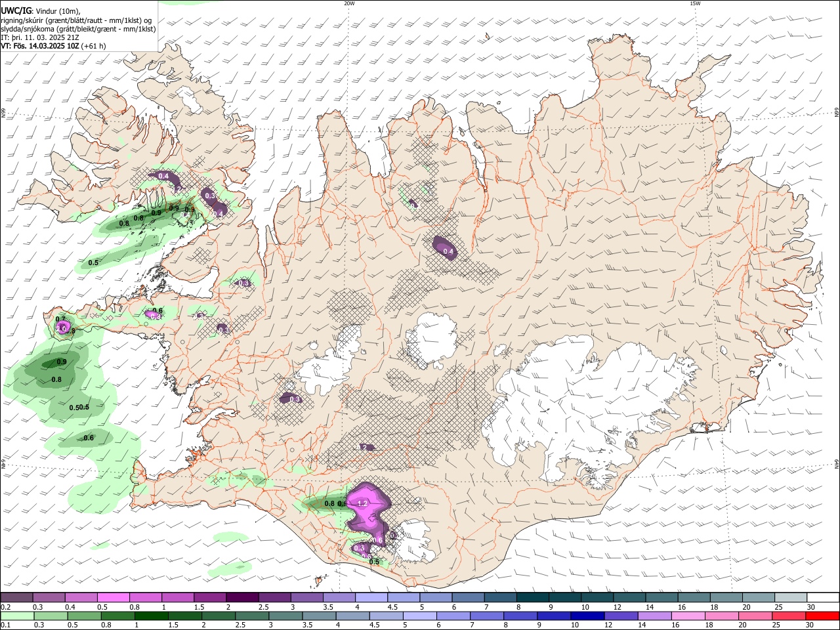Click the 0.1 label under the rain legend
The image size is (840, 630).
(6, 625)
